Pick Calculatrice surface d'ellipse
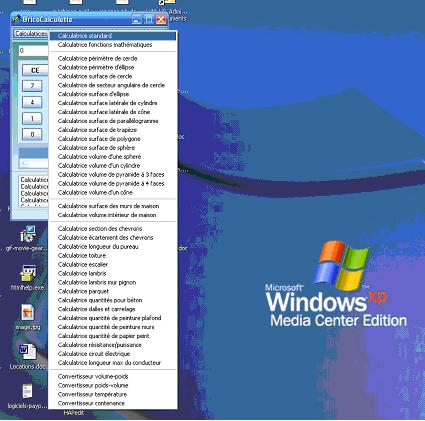 pyautogui.click(x=113, y=94)
